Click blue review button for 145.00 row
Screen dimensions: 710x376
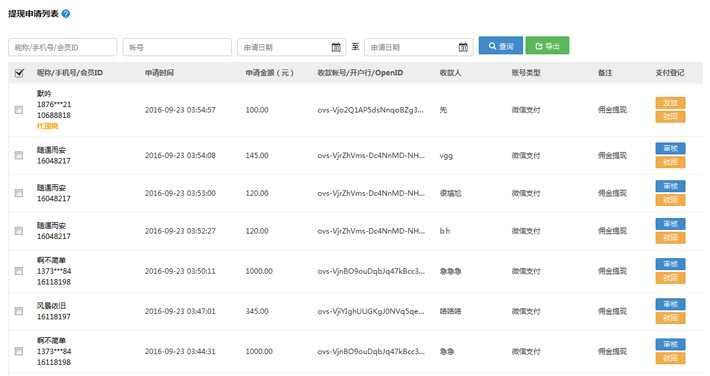(670, 149)
